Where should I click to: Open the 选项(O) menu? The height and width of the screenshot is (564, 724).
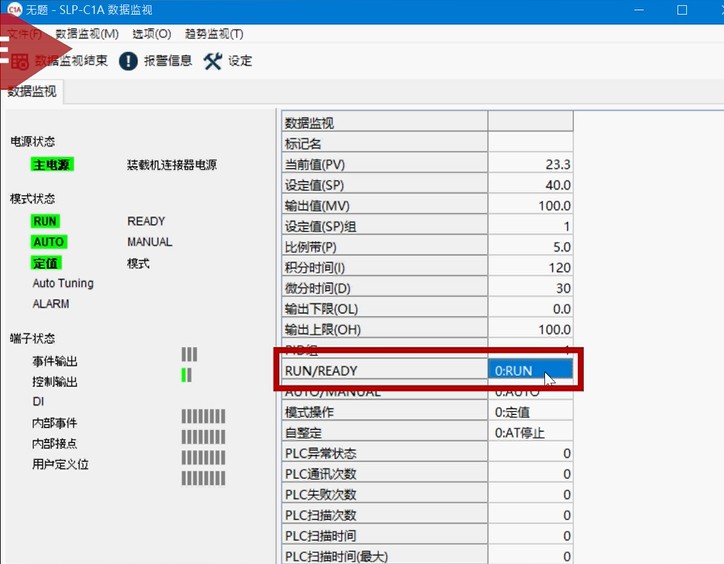pyautogui.click(x=151, y=34)
